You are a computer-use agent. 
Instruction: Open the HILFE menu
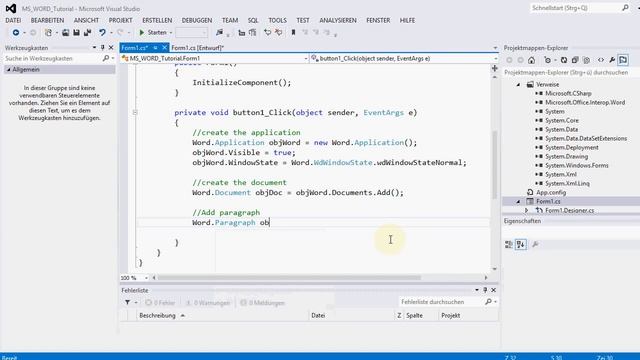click(407, 20)
